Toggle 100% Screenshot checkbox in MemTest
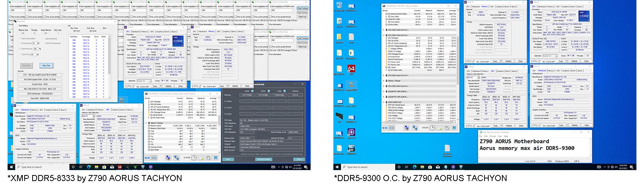644x189 pixels. pyautogui.click(x=44, y=43)
